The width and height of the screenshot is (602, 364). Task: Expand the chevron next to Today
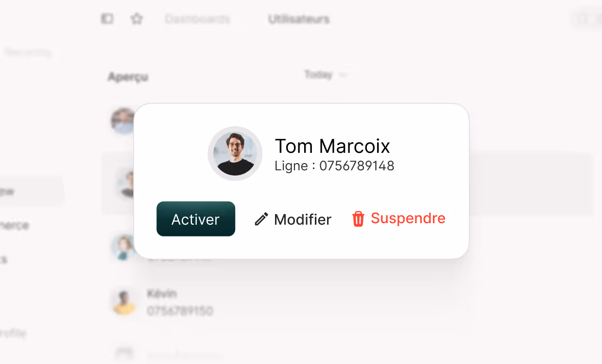(x=343, y=75)
